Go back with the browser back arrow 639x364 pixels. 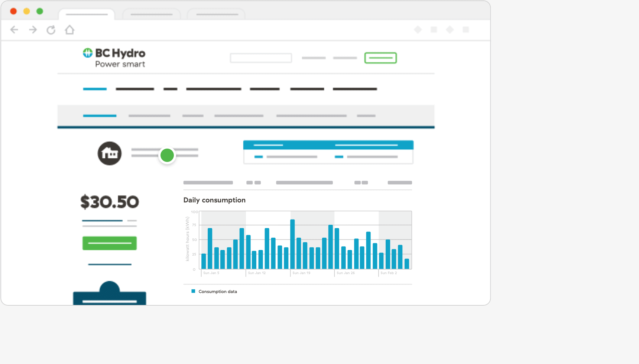(x=14, y=30)
